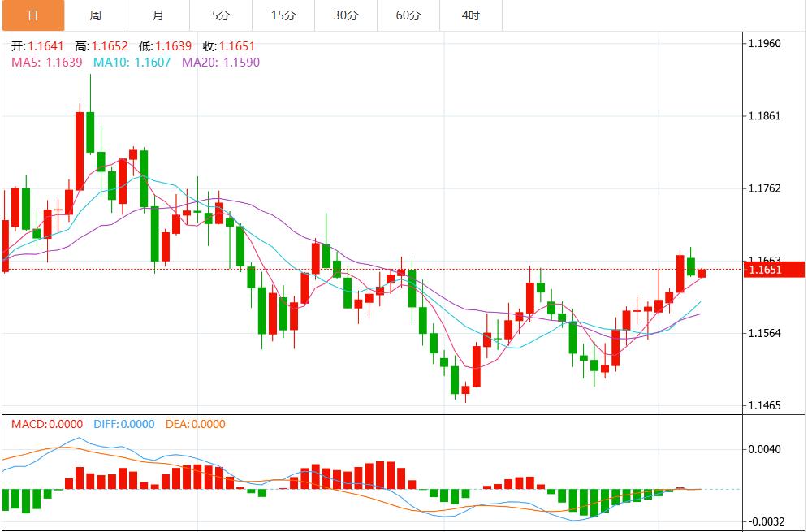Click the MA20 indicator label
This screenshot has width=812, height=532.
(221, 62)
